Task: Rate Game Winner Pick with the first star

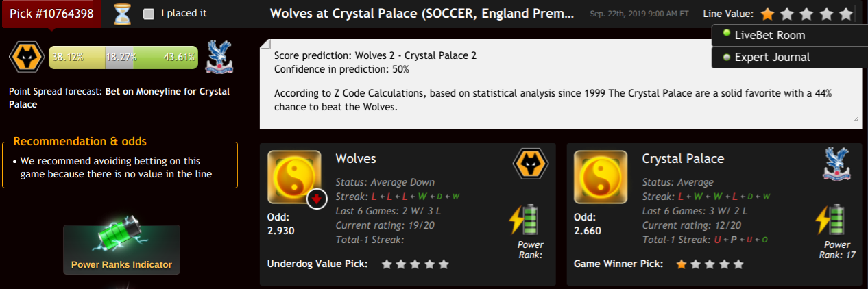Action: [x=682, y=264]
